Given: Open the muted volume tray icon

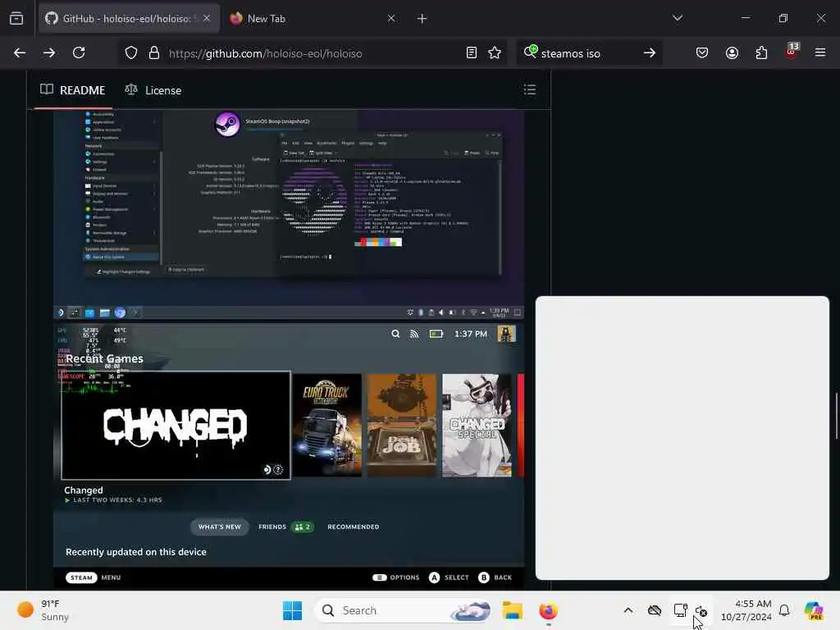Looking at the screenshot, I should click(x=701, y=611).
